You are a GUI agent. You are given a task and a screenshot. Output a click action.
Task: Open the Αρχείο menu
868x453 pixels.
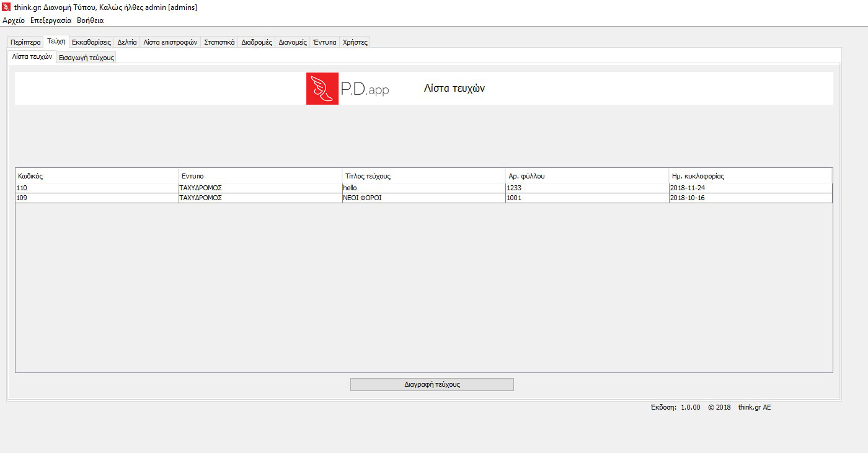point(14,20)
